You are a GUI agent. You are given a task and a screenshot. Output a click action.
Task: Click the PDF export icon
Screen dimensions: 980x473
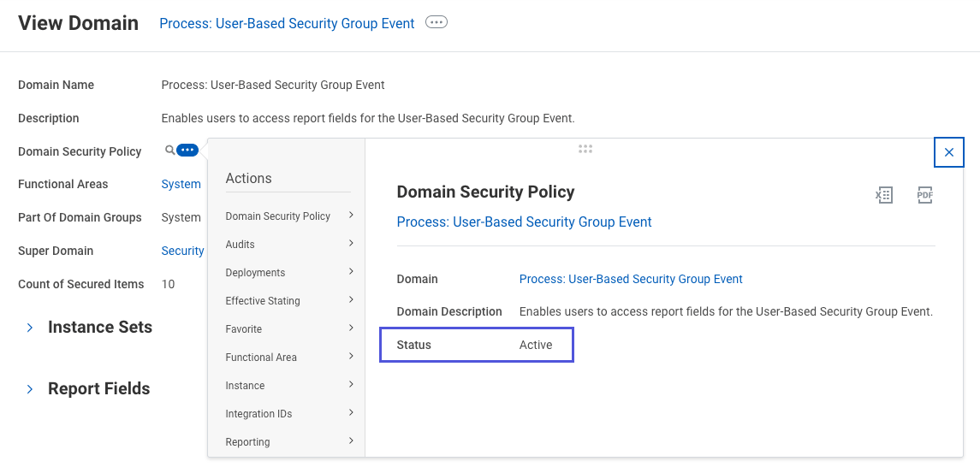pyautogui.click(x=924, y=195)
